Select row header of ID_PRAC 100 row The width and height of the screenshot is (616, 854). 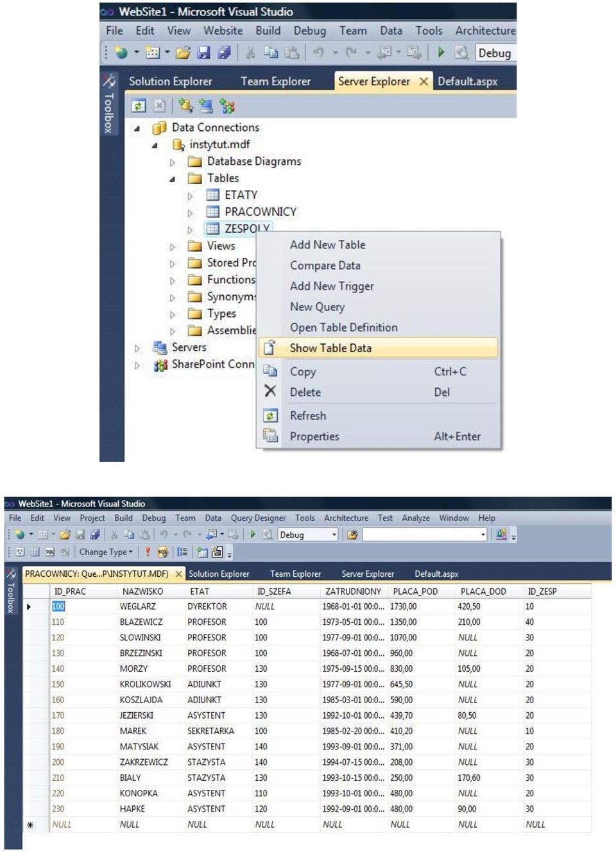pos(36,606)
